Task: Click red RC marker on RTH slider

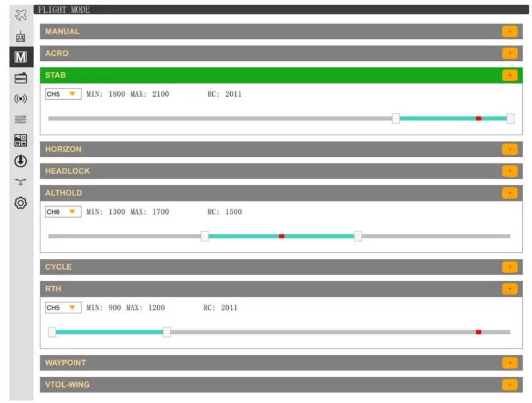Action: pyautogui.click(x=478, y=332)
